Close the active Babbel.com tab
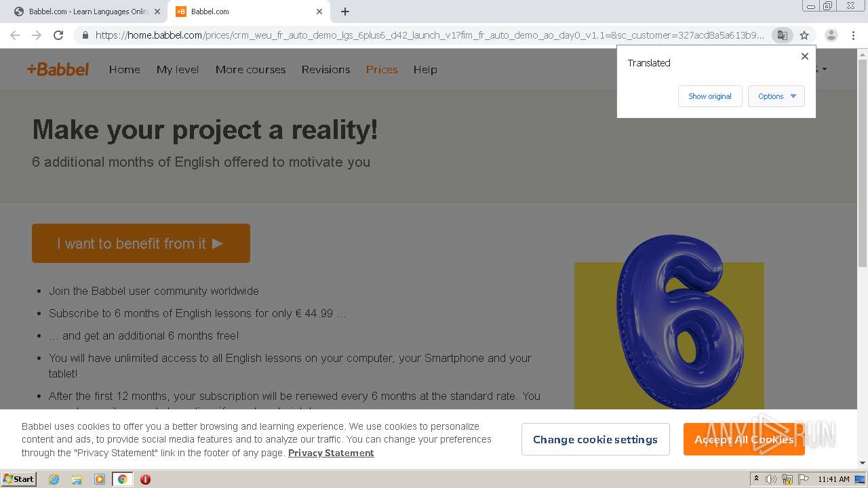 point(319,12)
